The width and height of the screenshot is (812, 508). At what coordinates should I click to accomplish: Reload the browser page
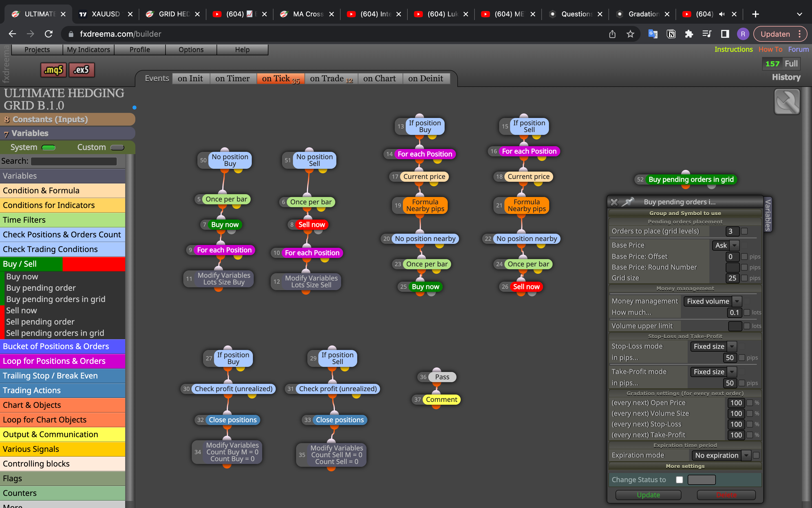[49, 34]
